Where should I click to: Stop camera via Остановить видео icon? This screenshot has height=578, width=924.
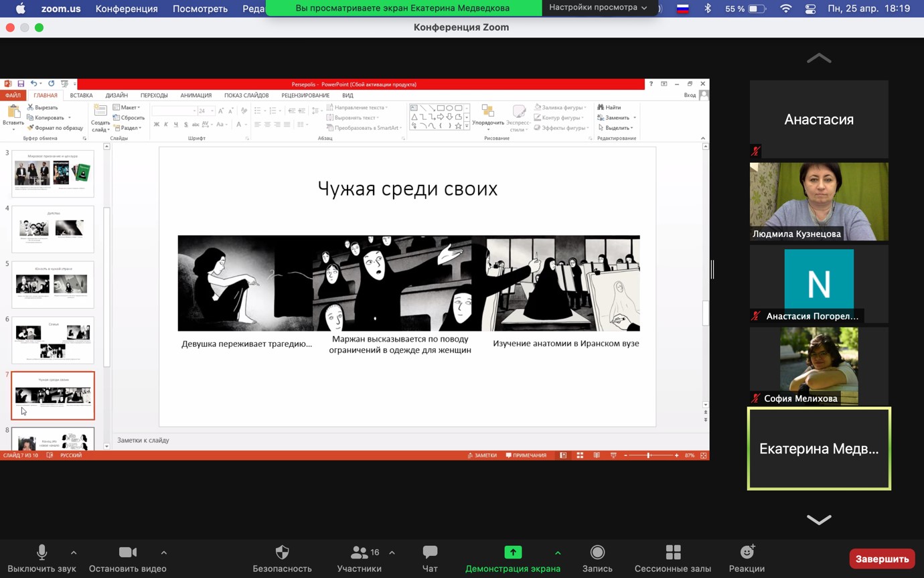127,553
